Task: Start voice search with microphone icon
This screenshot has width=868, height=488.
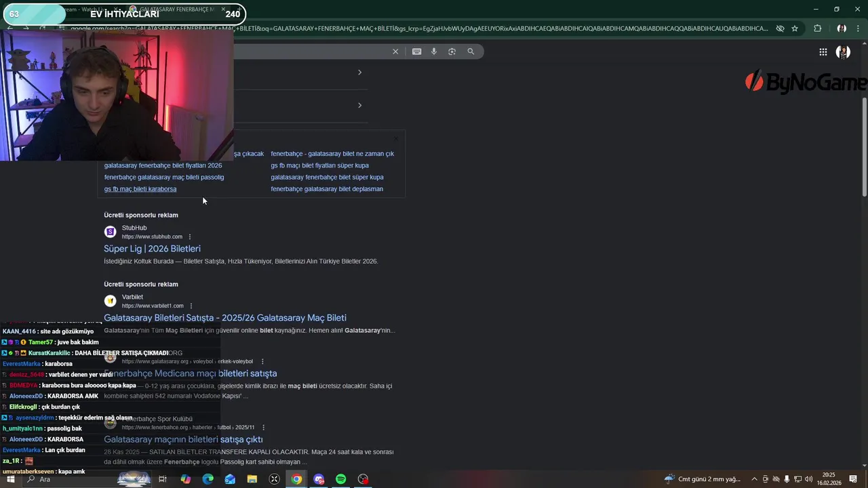Action: 434,52
